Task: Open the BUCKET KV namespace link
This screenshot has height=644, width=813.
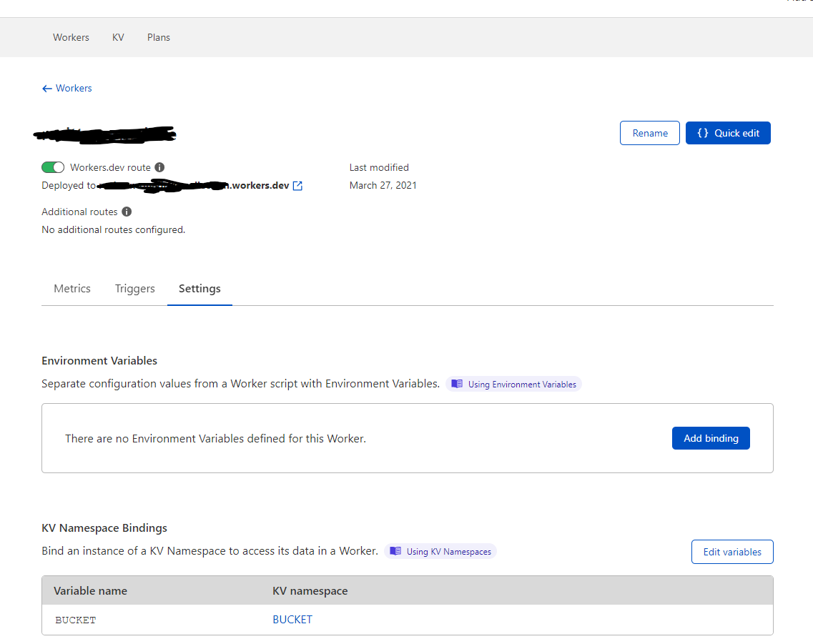Action: click(292, 619)
